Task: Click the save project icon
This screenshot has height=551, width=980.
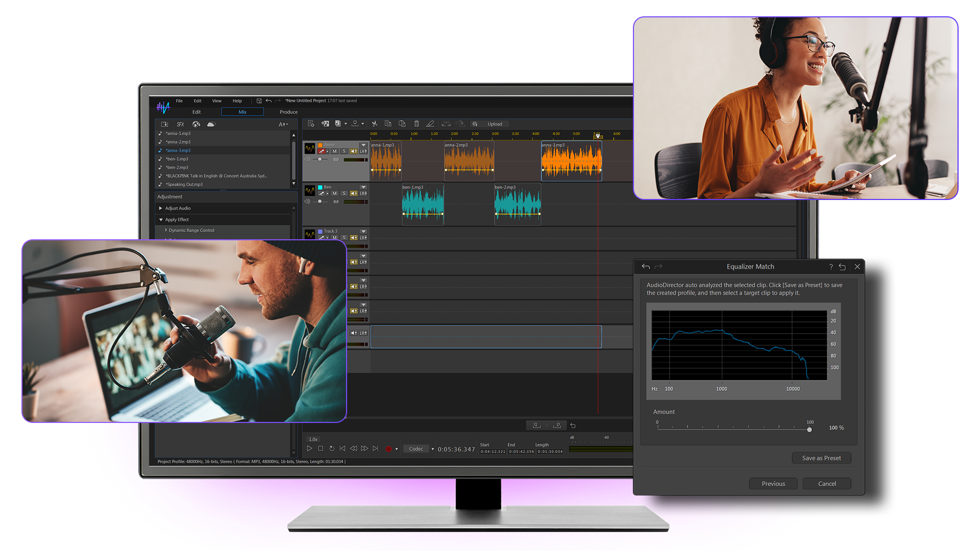Action: [x=259, y=101]
